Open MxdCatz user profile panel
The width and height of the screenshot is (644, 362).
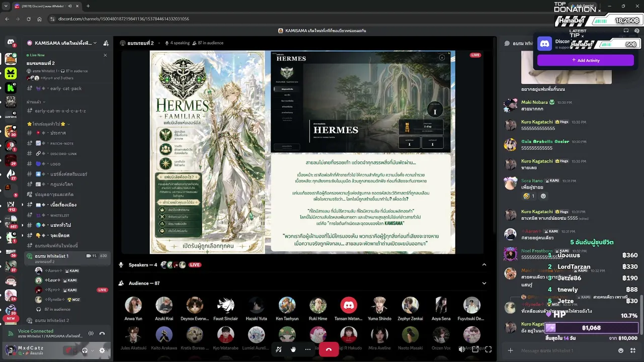coord(31,350)
